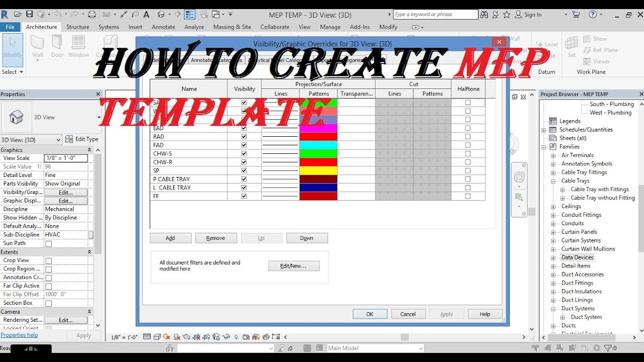
Task: Open the Massing & Site tab
Action: click(232, 27)
